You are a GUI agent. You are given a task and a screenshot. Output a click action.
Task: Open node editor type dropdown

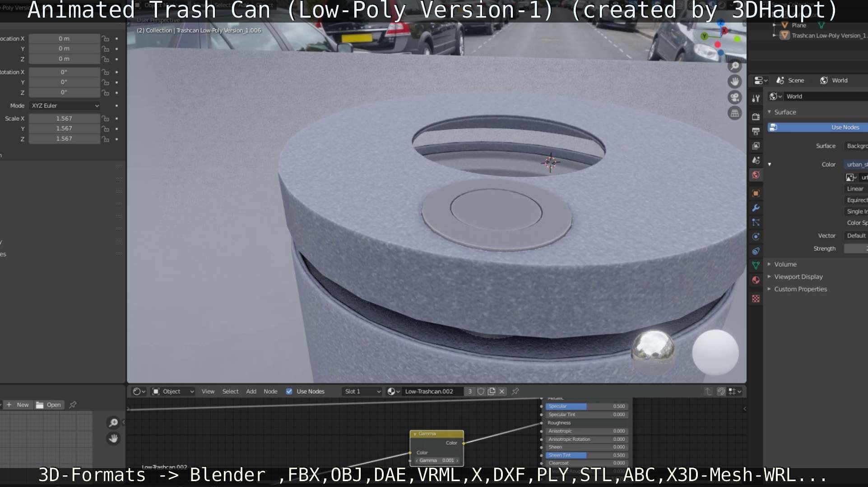(x=139, y=391)
